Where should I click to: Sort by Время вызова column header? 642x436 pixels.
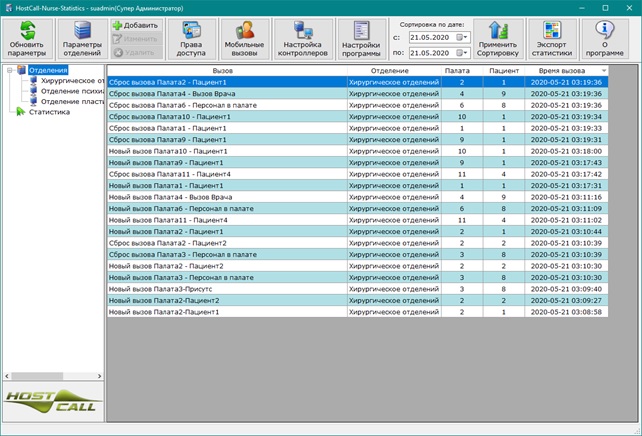560,71
